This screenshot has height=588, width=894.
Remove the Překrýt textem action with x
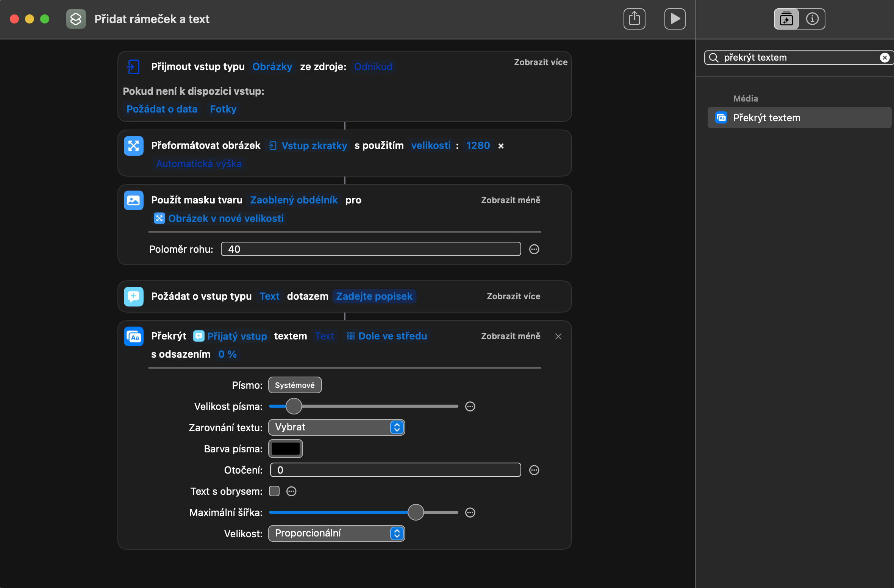coord(558,336)
